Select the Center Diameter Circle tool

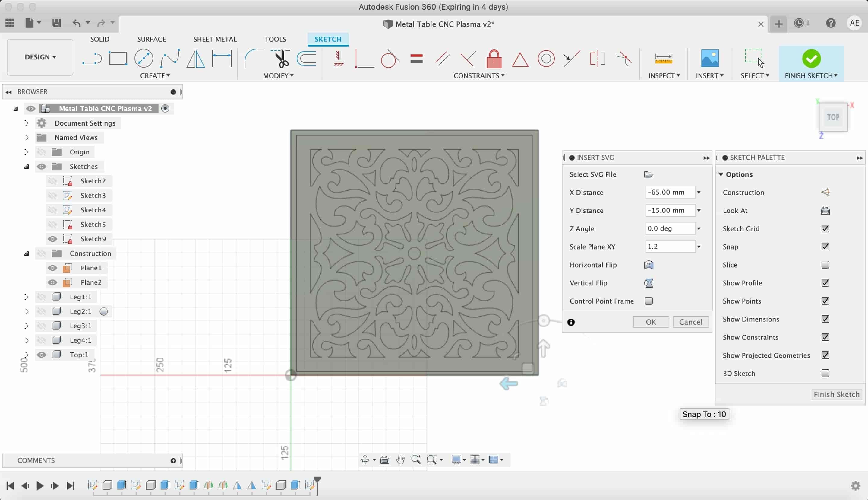(x=144, y=58)
